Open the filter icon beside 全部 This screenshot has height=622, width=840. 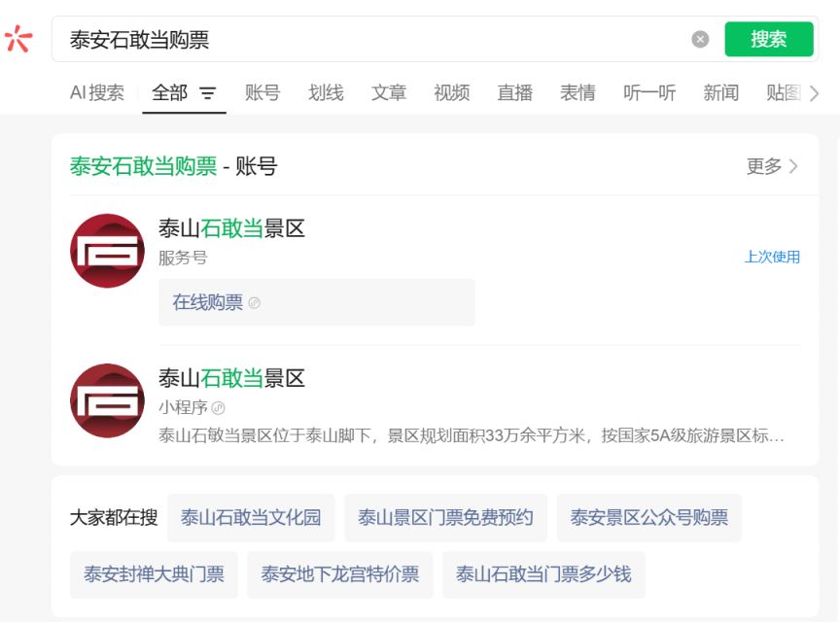coord(208,93)
